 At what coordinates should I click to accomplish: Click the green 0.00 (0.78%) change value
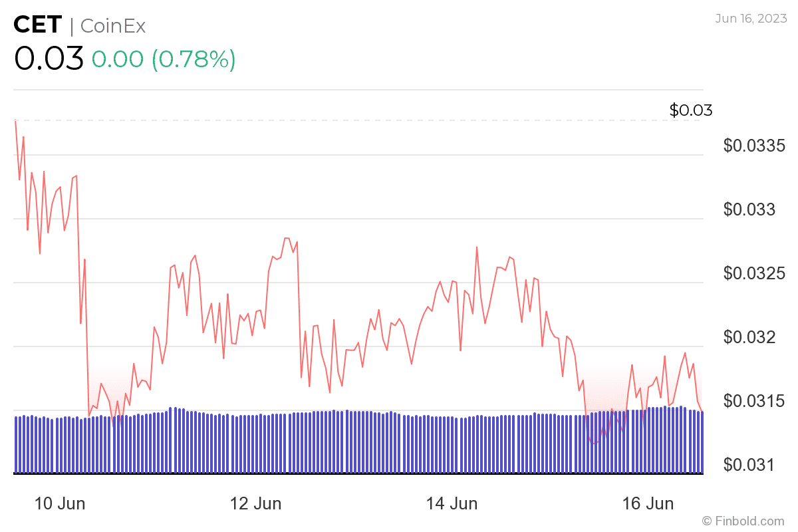click(x=164, y=60)
